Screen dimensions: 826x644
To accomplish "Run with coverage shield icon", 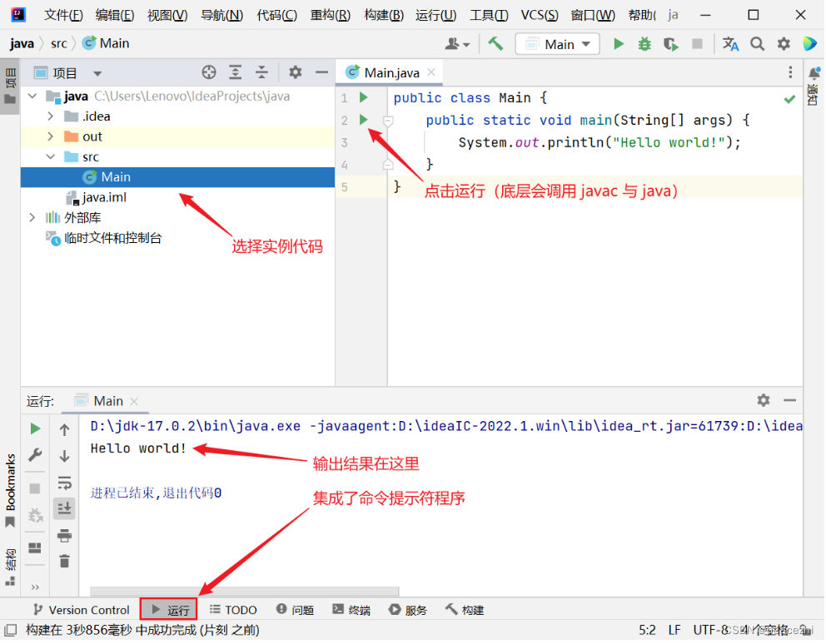I will [x=670, y=44].
